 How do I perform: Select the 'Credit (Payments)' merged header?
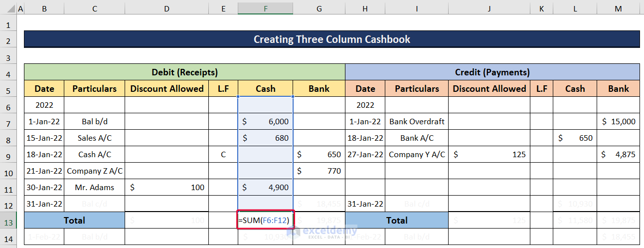coord(492,72)
